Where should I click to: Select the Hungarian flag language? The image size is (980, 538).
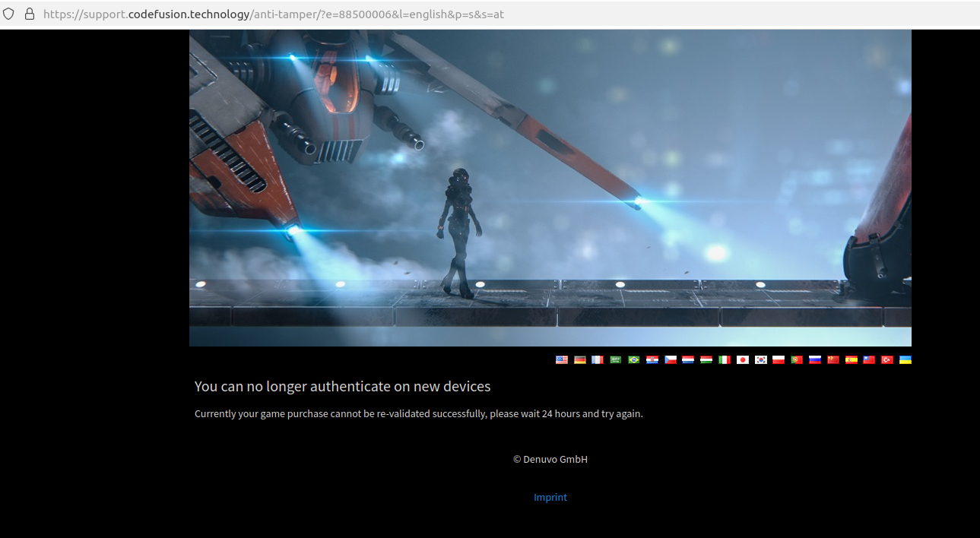[706, 360]
